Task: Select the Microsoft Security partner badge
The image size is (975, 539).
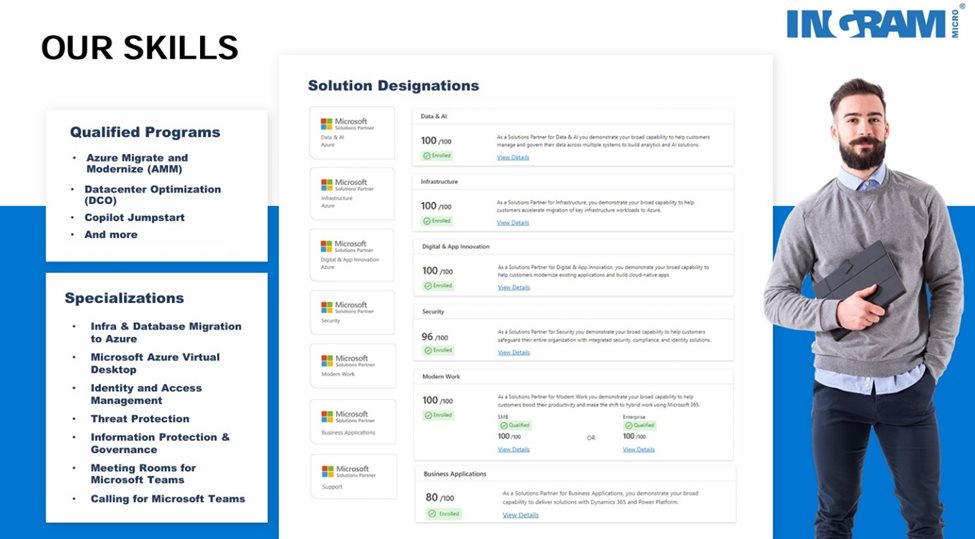Action: point(352,312)
